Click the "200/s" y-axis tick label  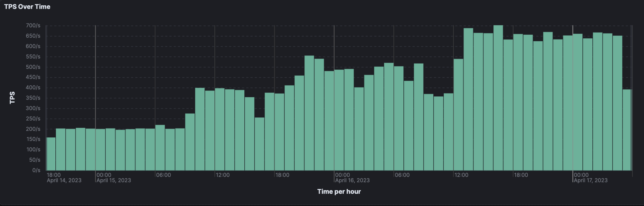pos(33,129)
